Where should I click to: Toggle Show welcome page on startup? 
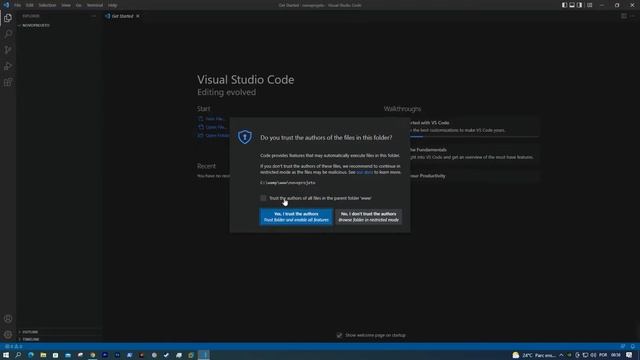pyautogui.click(x=339, y=335)
